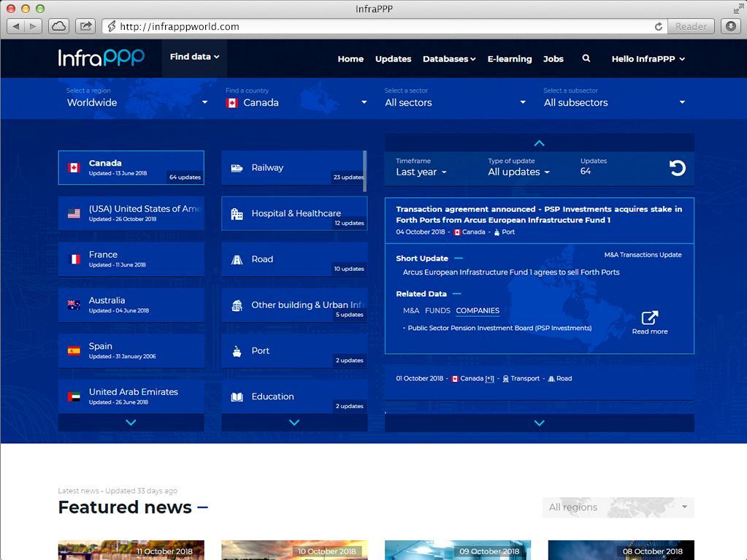
Task: Switch to the FUNDS related data tab
Action: 437,310
